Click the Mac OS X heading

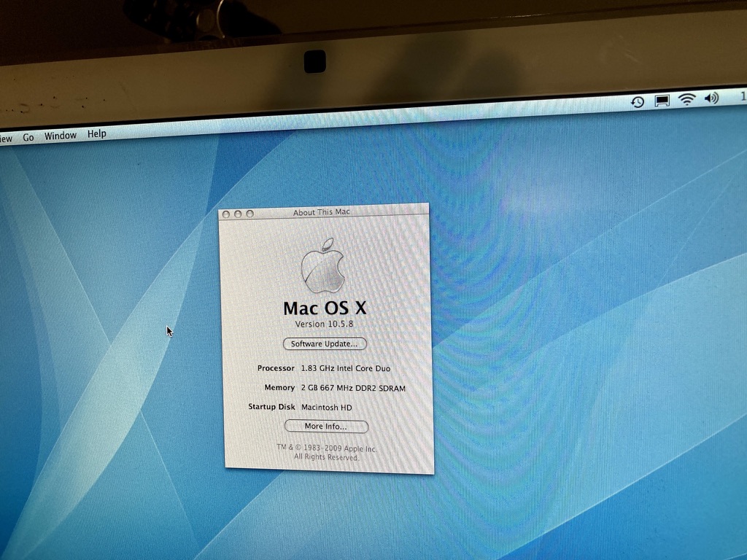pos(325,308)
